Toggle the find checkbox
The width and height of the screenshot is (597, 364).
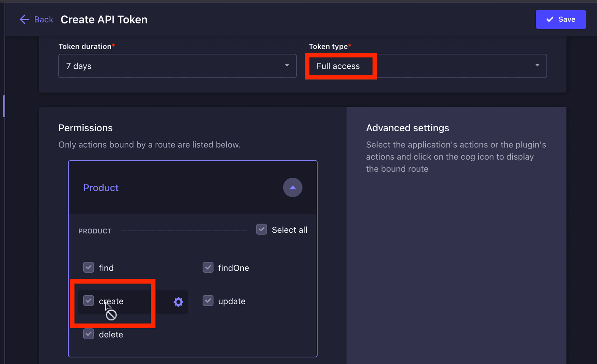[88, 267]
